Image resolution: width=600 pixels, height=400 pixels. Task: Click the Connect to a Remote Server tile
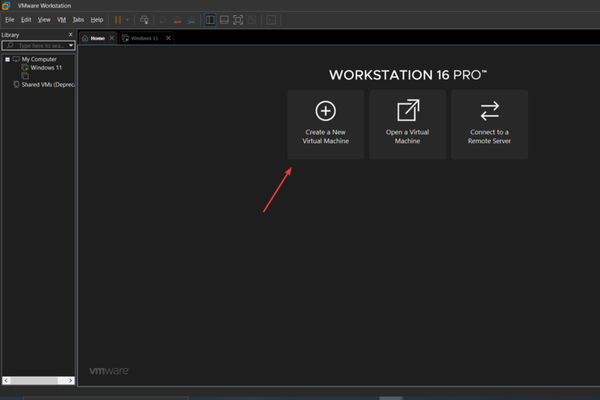tap(489, 124)
